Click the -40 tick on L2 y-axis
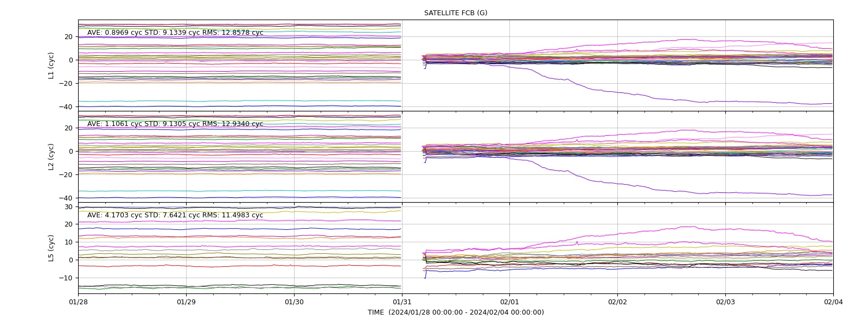Viewport: 868px width, 326px height. point(67,198)
